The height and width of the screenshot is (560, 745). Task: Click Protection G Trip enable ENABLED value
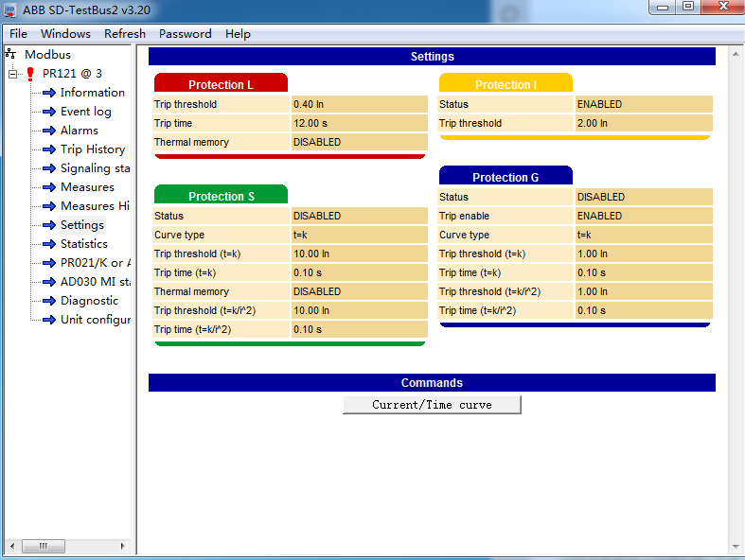(644, 216)
